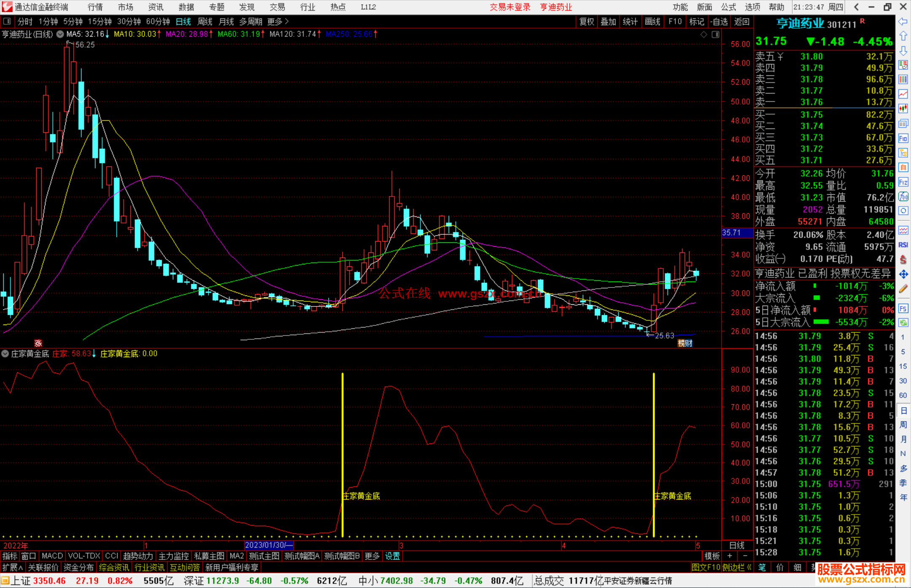Click the 设置 indicator settings link

tap(392, 556)
